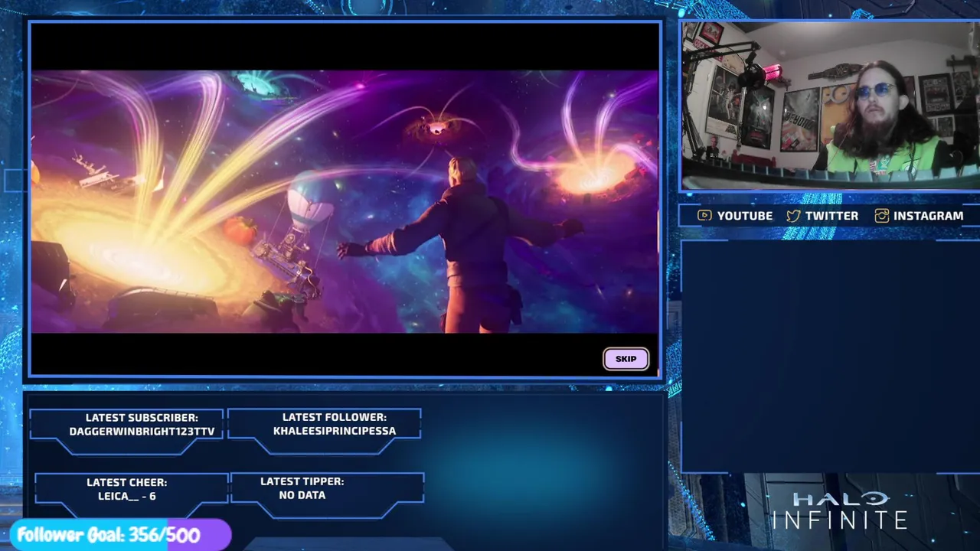Click the game cutscene video area
The width and height of the screenshot is (980, 551).
345,201
